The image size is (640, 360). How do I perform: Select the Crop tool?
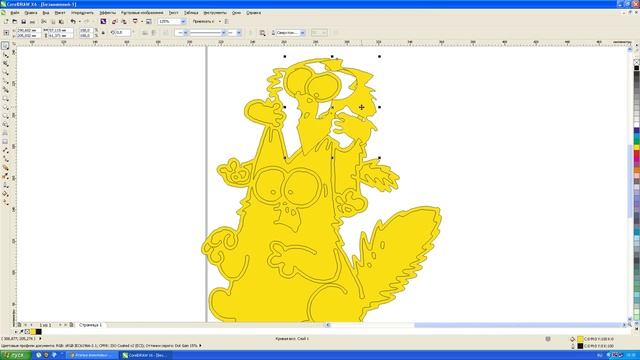click(x=5, y=64)
